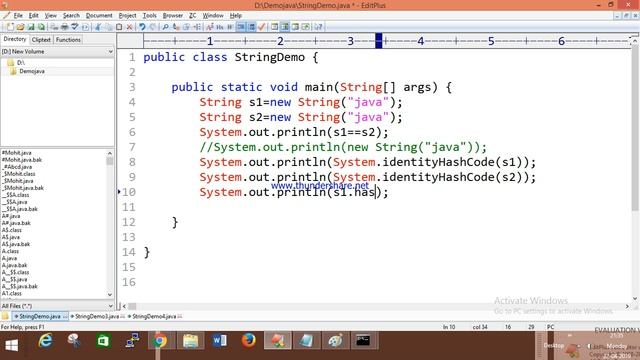Click the red X Delete icon

point(129,27)
